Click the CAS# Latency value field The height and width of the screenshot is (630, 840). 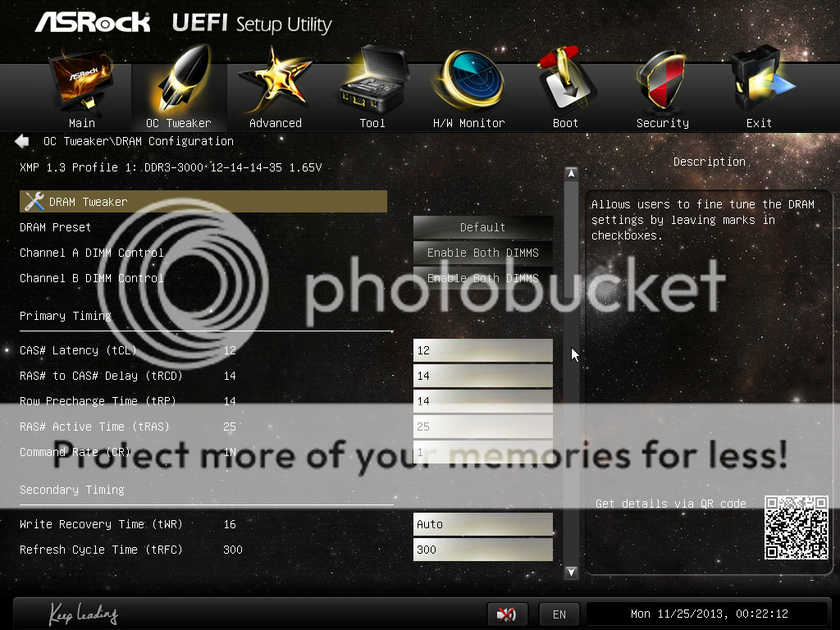click(x=482, y=350)
